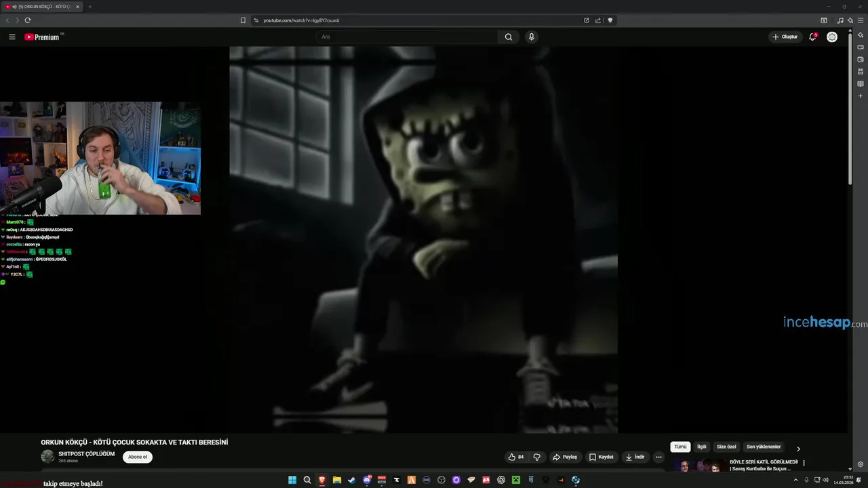The height and width of the screenshot is (488, 868).
Task: Open YouTube notifications bell
Action: tap(812, 37)
